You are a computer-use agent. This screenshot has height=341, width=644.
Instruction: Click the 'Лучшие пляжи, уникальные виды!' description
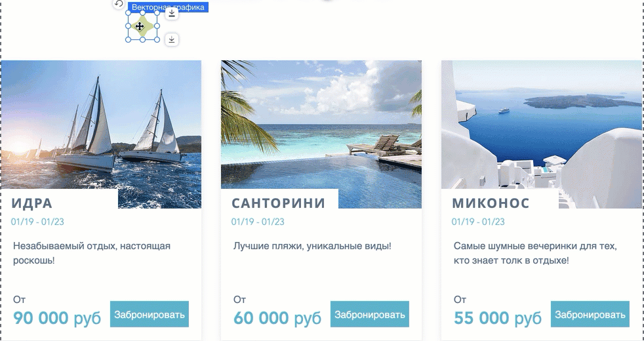click(312, 246)
